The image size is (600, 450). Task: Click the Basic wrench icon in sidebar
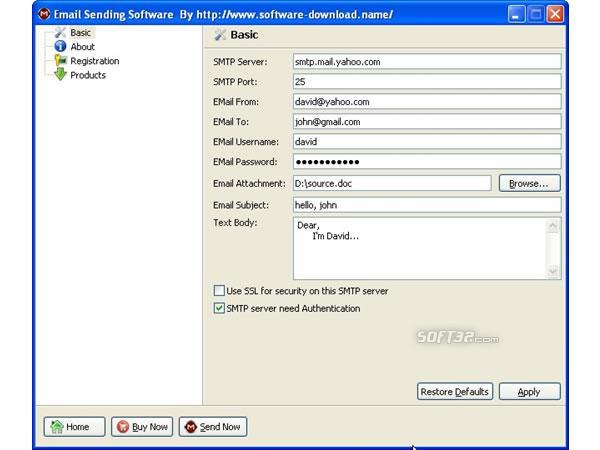[x=60, y=33]
